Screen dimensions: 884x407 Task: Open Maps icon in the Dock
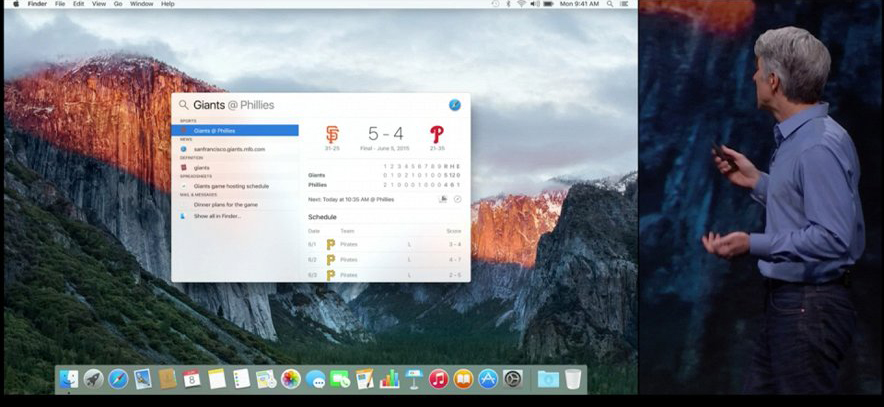266,379
